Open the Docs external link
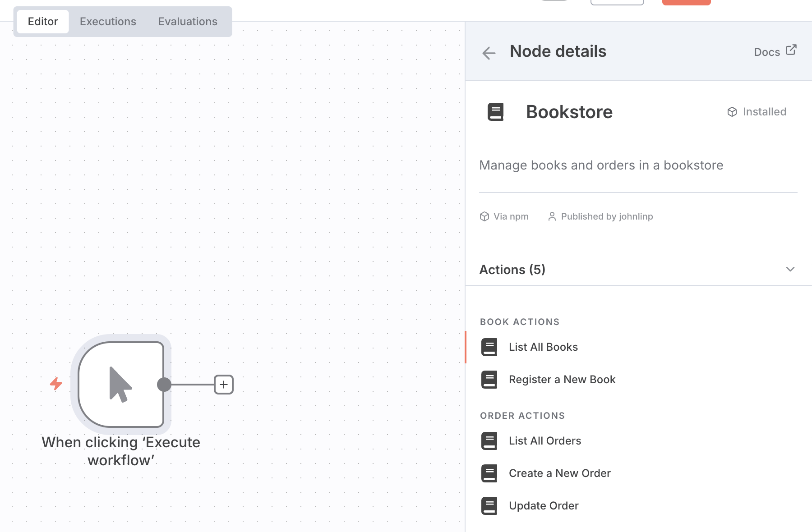 [775, 51]
